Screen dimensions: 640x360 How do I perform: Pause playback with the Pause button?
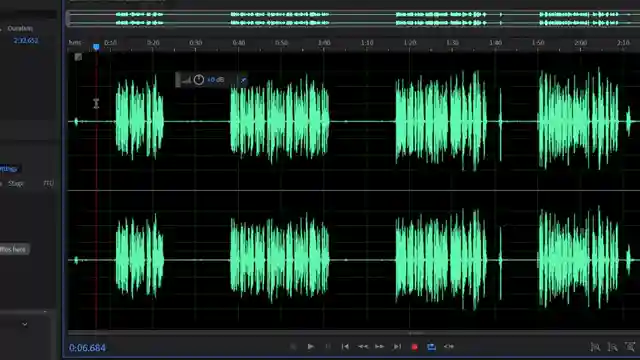coord(328,347)
